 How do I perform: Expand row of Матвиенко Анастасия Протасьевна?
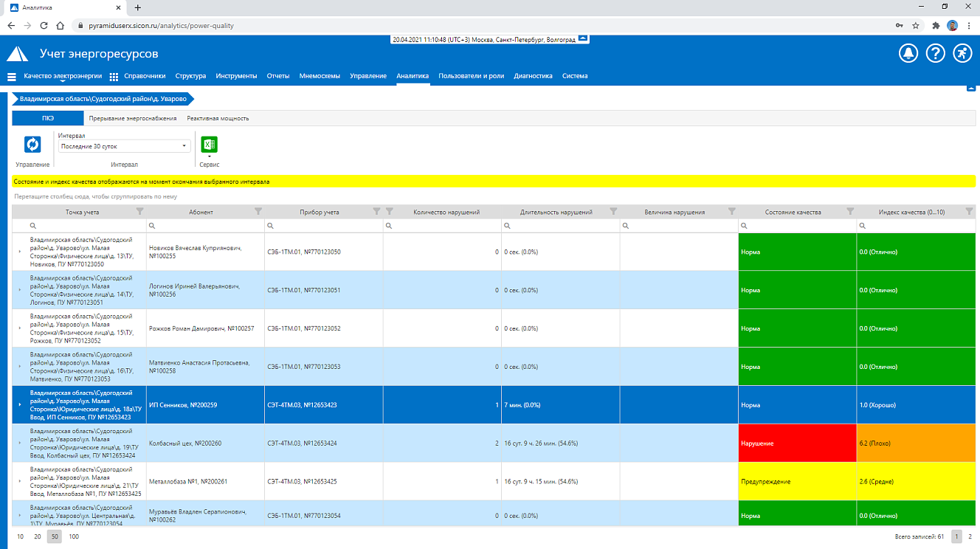pos(20,367)
